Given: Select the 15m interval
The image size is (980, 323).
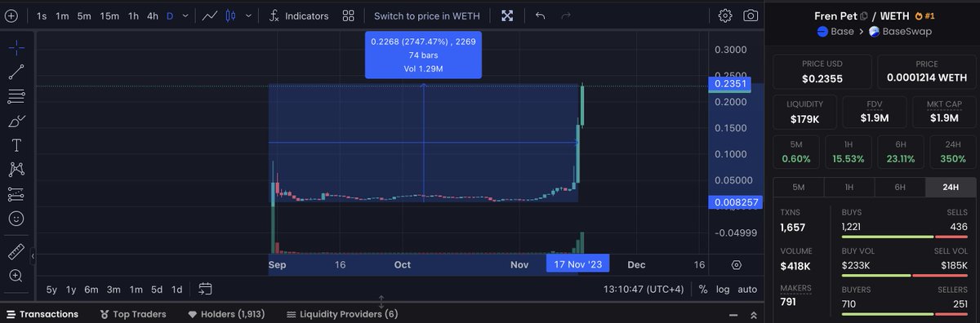Looking at the screenshot, I should point(109,15).
